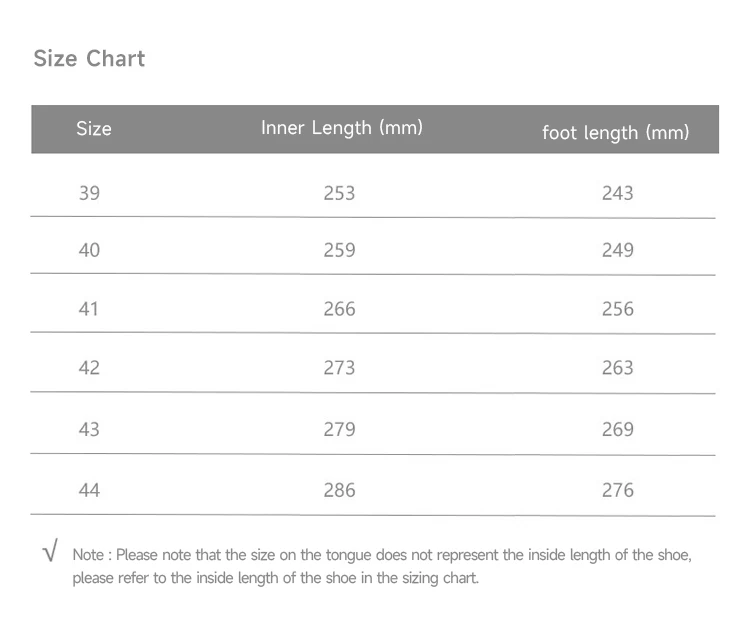Click foot length value 243
750x637 pixels.
coord(618,193)
